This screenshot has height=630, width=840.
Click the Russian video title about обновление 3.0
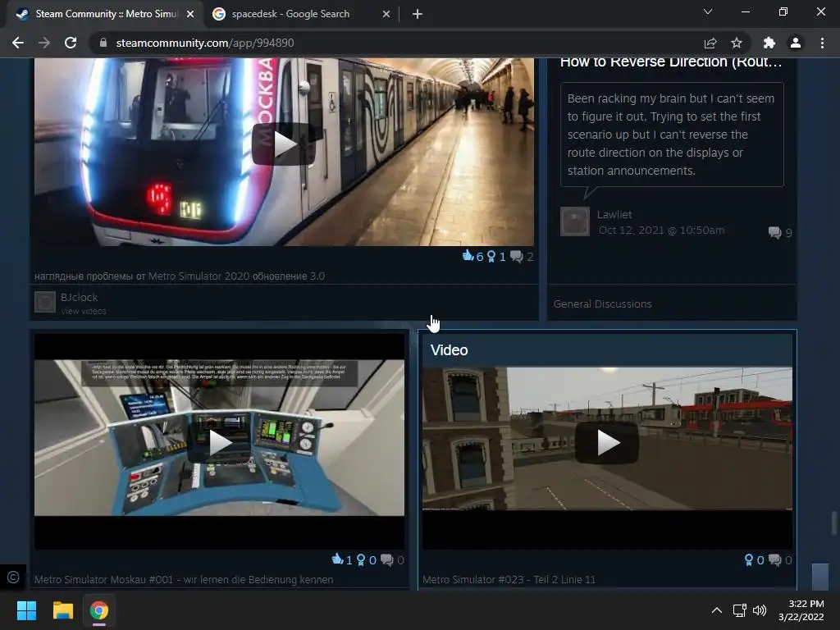pyautogui.click(x=180, y=276)
